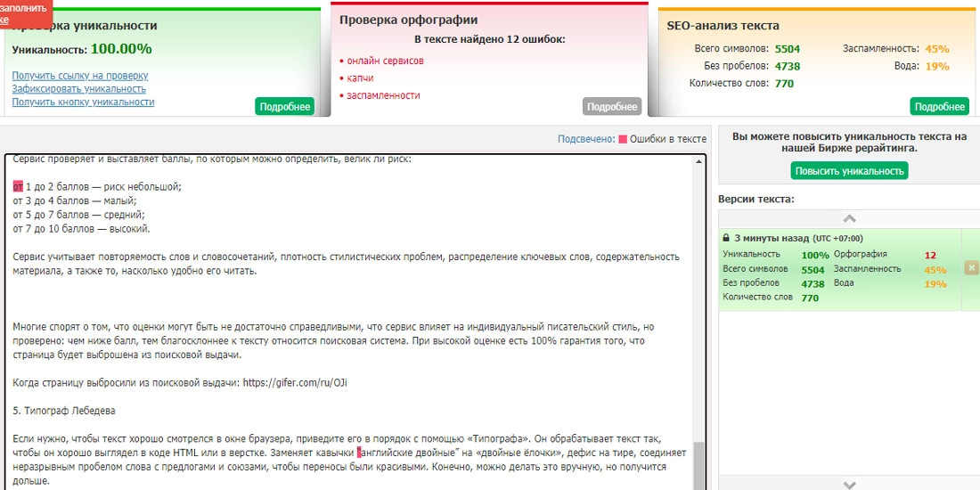980x490 pixels.
Task: Click 'Подробнее' in uniqueness check panel
Action: pos(285,107)
